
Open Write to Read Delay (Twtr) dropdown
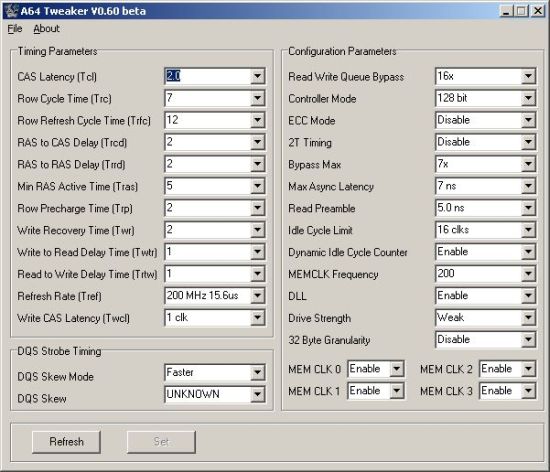tap(257, 252)
